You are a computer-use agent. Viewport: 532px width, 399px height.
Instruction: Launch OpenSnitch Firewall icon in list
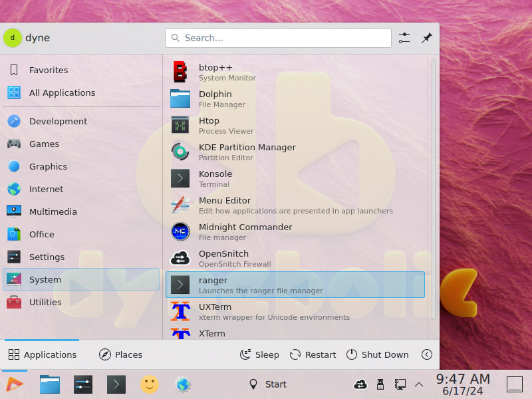click(x=180, y=258)
